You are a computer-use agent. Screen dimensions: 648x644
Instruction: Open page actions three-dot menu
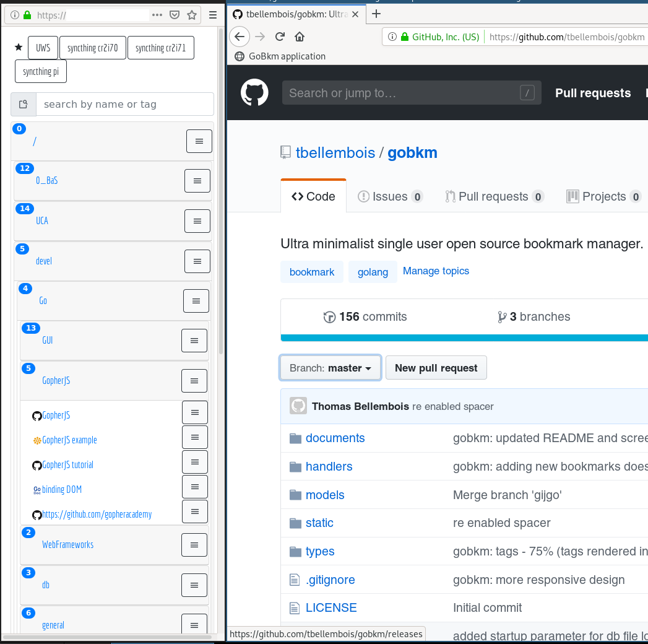point(157,15)
